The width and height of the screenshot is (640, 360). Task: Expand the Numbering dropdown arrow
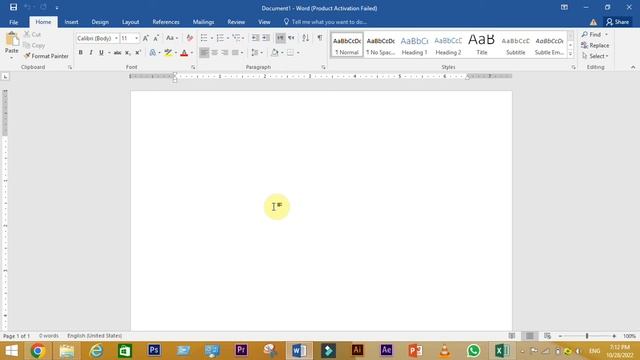pyautogui.click(x=228, y=38)
